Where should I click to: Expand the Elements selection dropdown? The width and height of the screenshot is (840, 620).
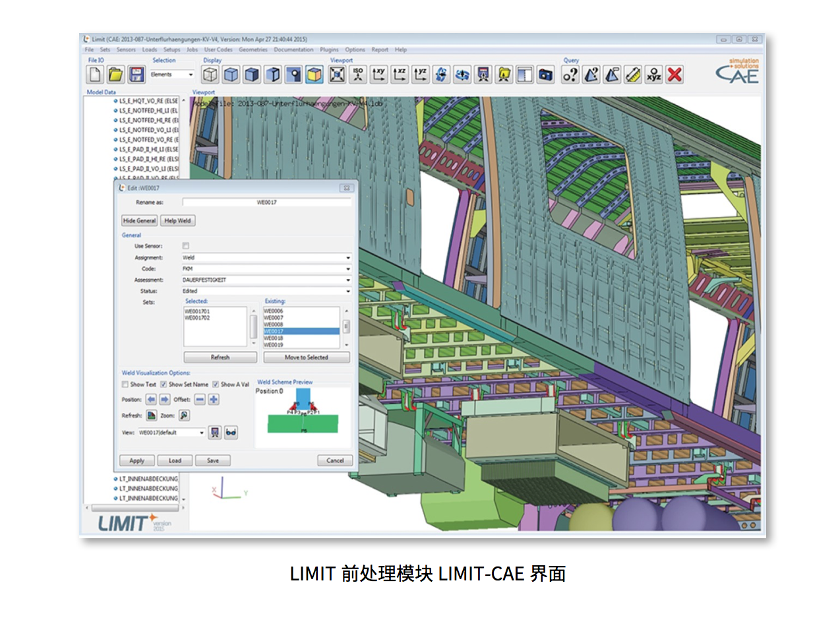pos(172,75)
